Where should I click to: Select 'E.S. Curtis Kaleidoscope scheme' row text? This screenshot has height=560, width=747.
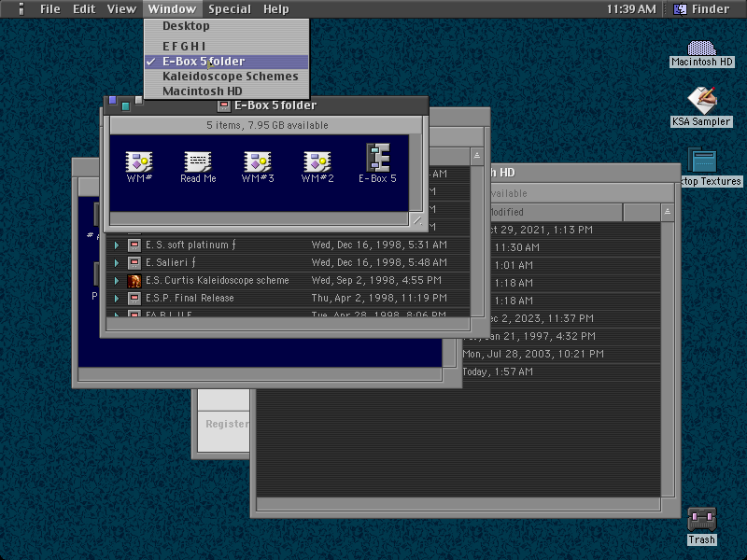click(218, 281)
